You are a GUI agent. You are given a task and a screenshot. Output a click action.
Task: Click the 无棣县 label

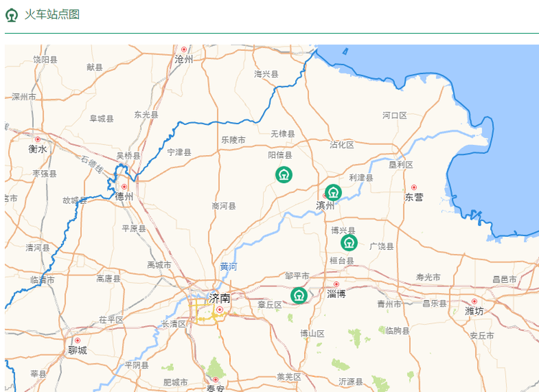point(283,134)
